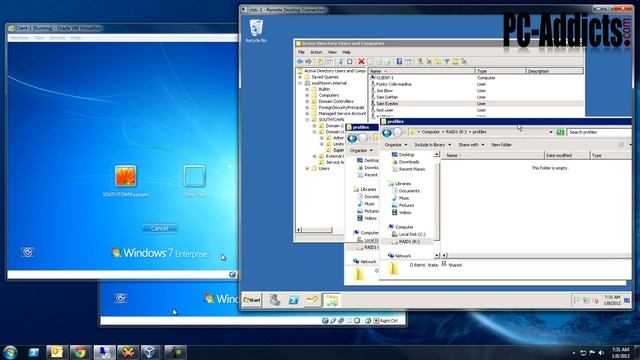Click the Ease of Access icon on front VM login screen
The image size is (640, 360).
click(x=28, y=252)
